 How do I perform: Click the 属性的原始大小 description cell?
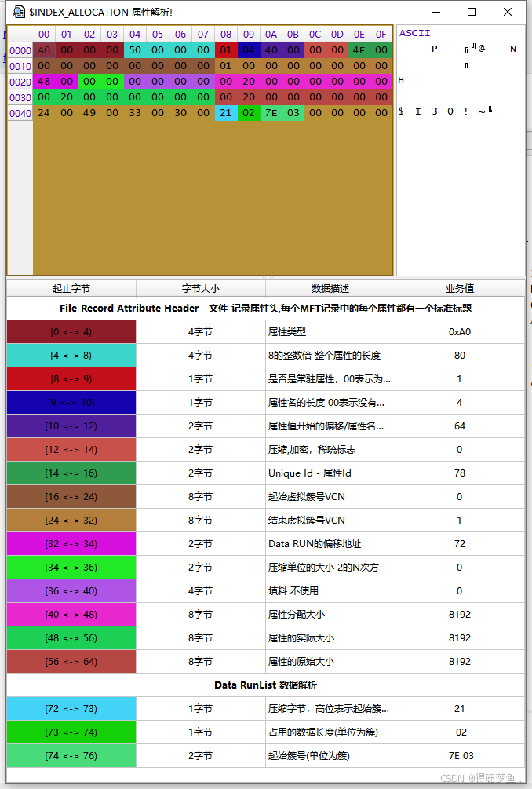point(330,661)
